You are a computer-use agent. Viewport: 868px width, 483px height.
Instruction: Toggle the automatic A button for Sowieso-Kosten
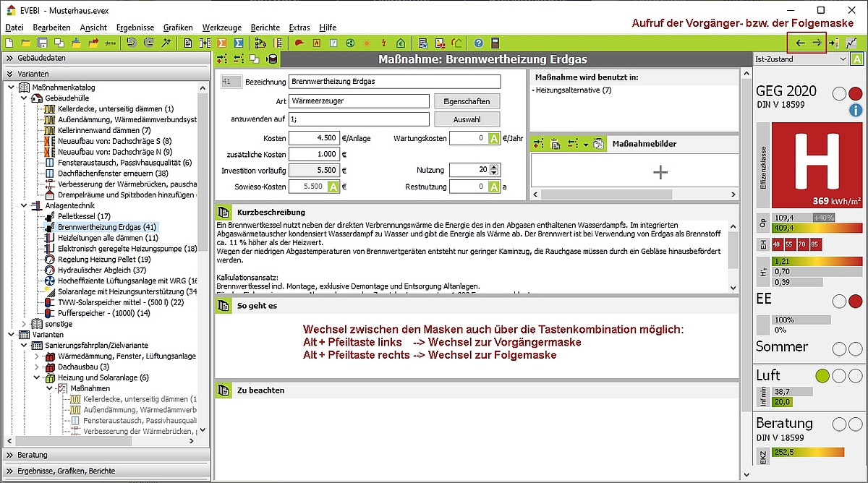333,187
